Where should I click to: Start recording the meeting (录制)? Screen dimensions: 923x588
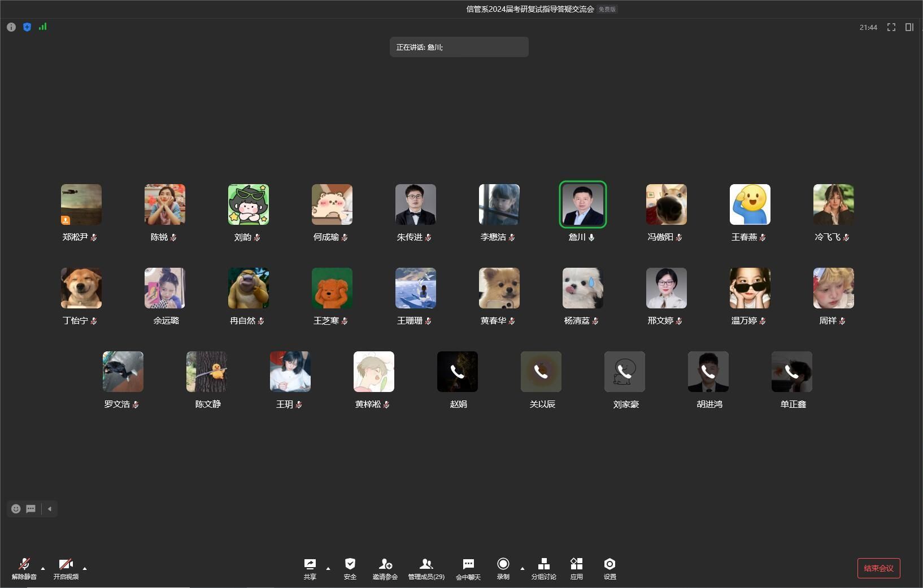(503, 568)
